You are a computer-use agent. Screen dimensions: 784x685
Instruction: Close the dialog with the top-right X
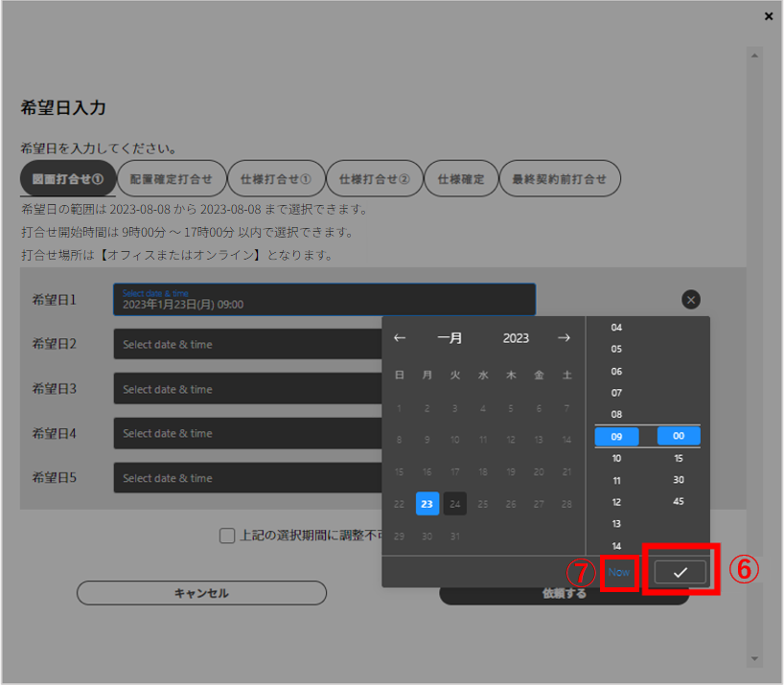[769, 16]
